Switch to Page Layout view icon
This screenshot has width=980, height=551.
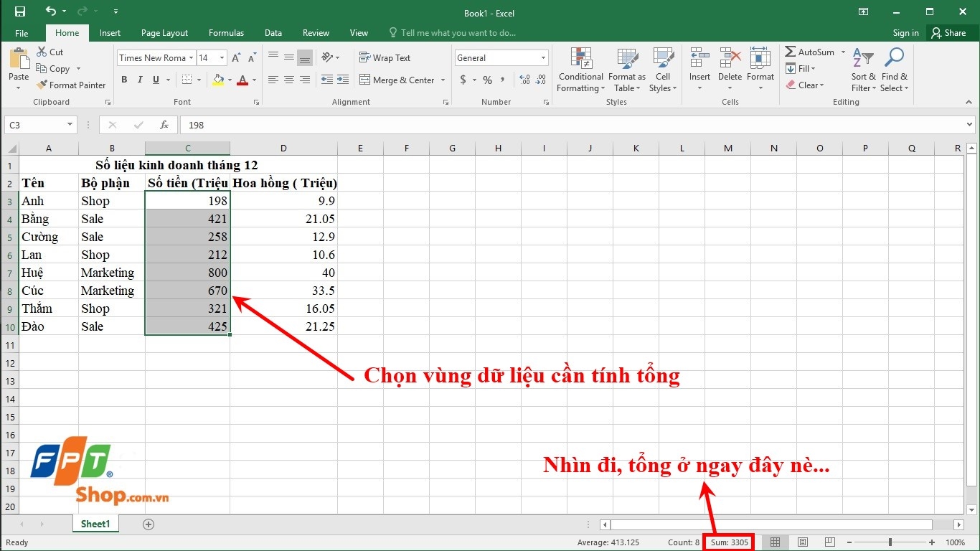coord(803,542)
